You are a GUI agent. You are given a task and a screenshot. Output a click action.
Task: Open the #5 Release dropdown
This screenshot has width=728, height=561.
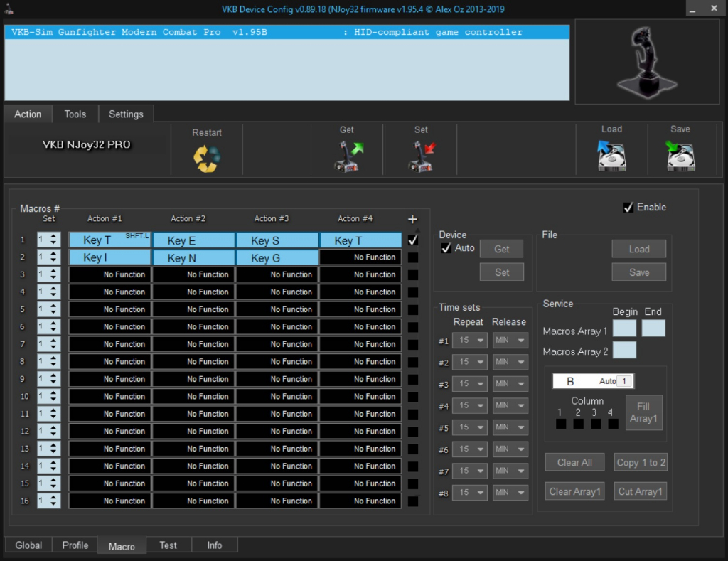coord(510,428)
